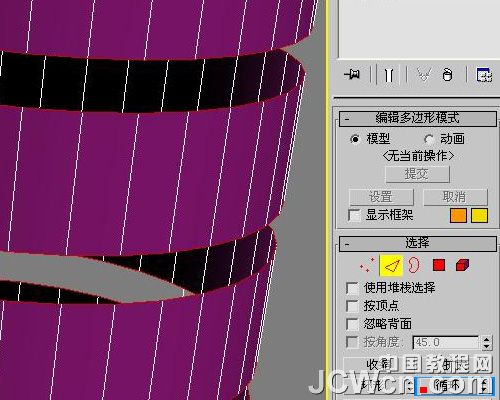This screenshot has width=500, height=400.
Task: Open Configure Modifier Sets icon
Action: (484, 74)
